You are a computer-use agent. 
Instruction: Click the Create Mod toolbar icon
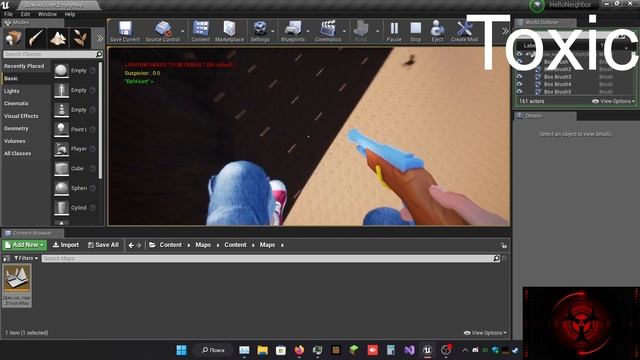464,31
